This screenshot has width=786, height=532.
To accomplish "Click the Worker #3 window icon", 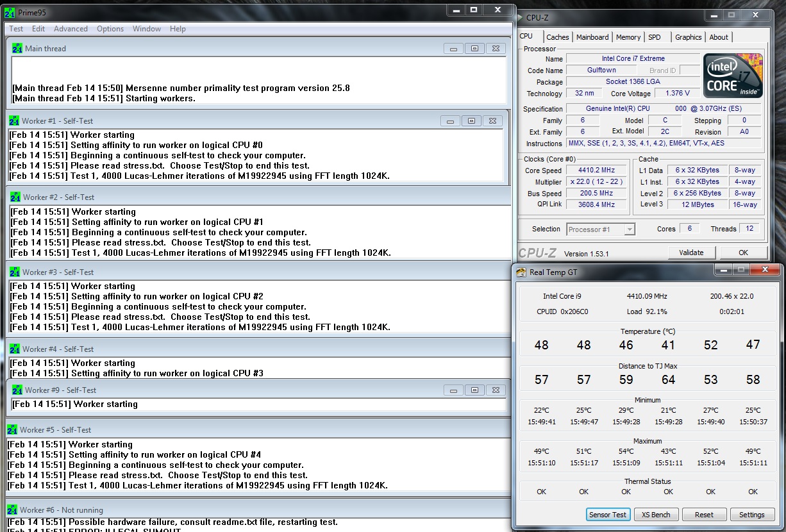I will [x=14, y=272].
